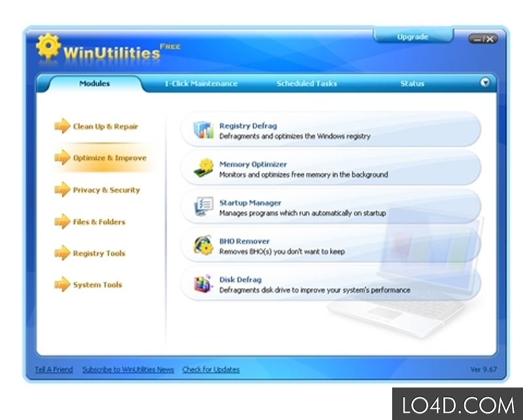Click 'Defragments disk drive to improve' description
The width and height of the screenshot is (523, 420).
314,289
